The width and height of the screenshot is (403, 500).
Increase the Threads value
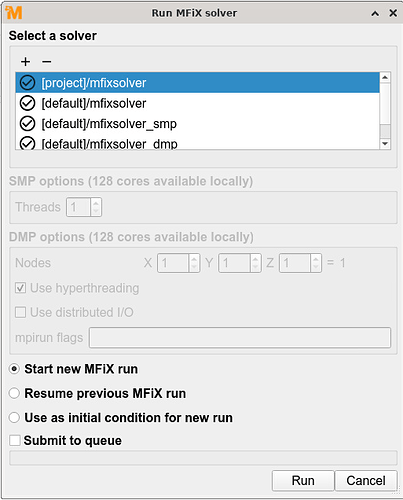(96, 203)
